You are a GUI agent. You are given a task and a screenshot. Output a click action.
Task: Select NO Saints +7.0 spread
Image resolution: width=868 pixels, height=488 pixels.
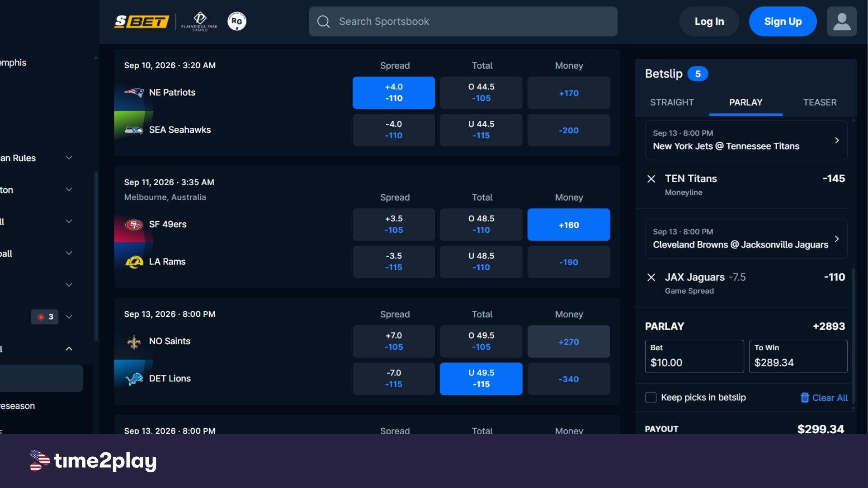393,342
